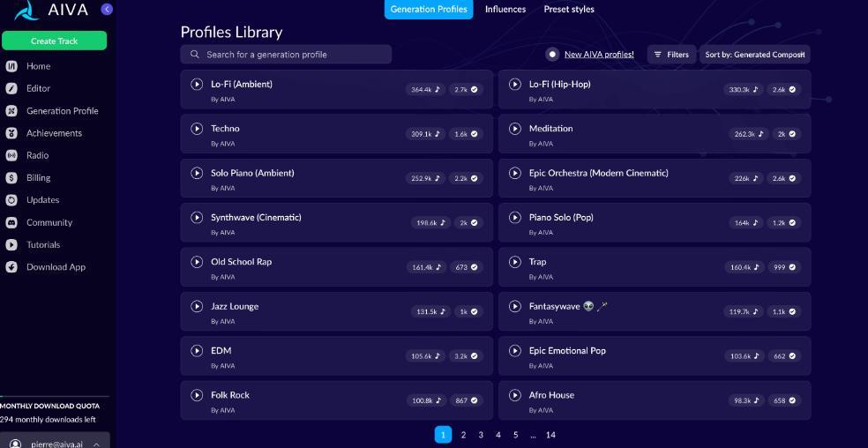Click the Trap 160.4k compositions badge
Image resolution: width=868 pixels, height=448 pixels.
click(x=744, y=267)
